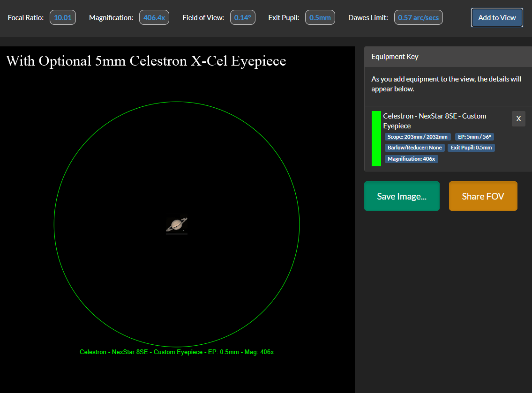The width and height of the screenshot is (532, 393).
Task: Click the Save Image... button
Action: point(402,196)
